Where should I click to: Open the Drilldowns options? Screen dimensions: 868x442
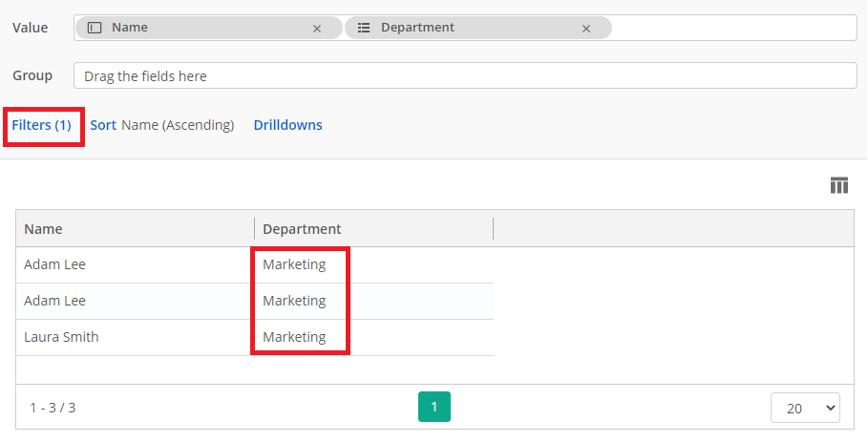(287, 125)
